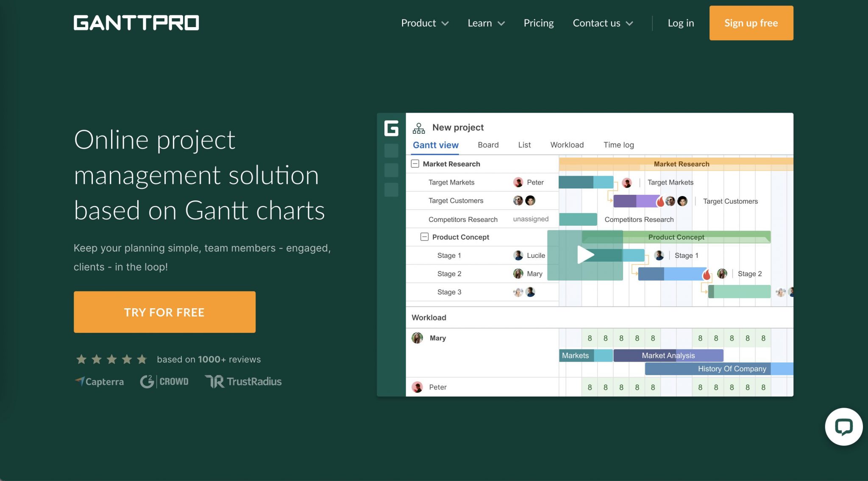This screenshot has width=868, height=481.
Task: Click the G logo in app sidebar
Action: click(391, 128)
